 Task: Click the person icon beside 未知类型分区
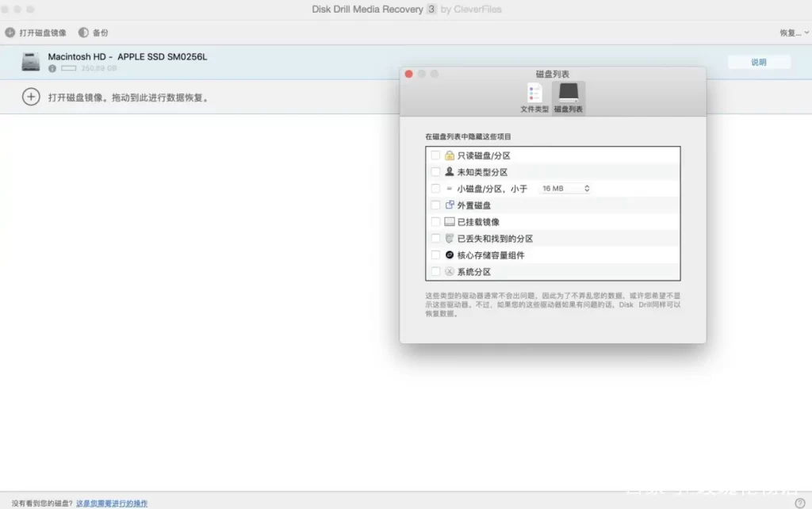click(450, 171)
